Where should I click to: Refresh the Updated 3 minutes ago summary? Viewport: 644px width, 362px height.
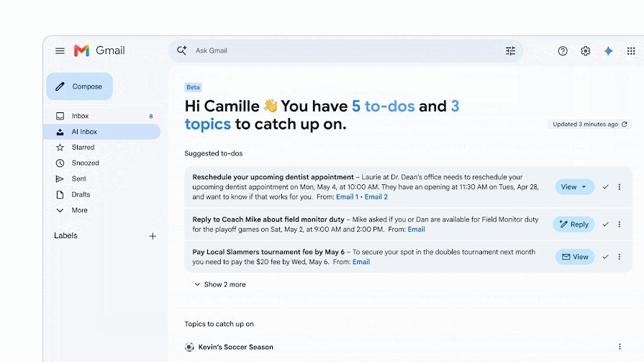pos(625,124)
